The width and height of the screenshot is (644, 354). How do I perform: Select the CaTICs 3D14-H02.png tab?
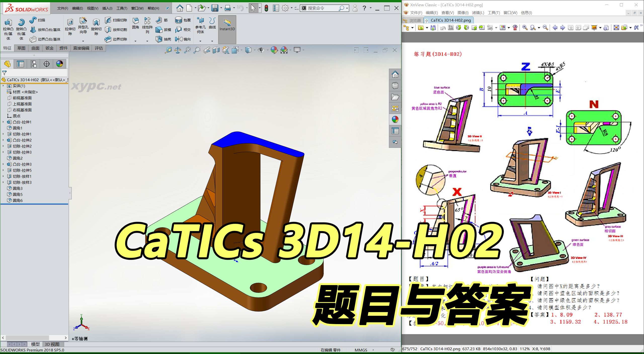click(x=449, y=20)
